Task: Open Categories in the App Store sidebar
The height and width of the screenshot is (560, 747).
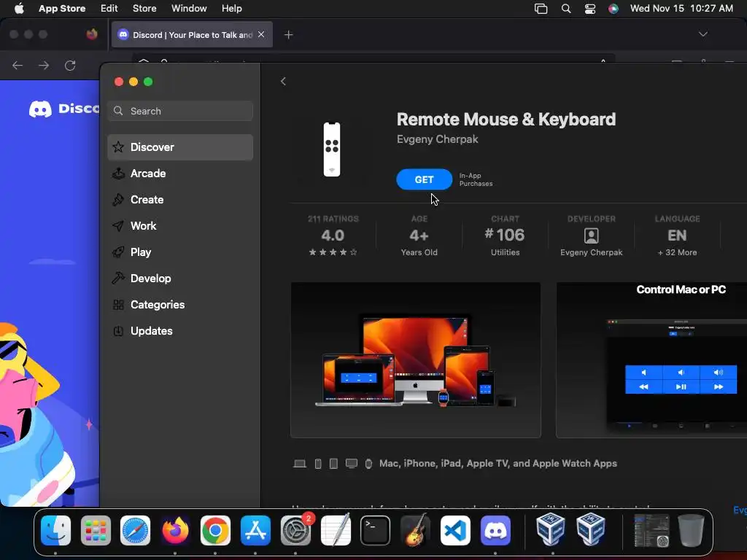Action: point(180,304)
